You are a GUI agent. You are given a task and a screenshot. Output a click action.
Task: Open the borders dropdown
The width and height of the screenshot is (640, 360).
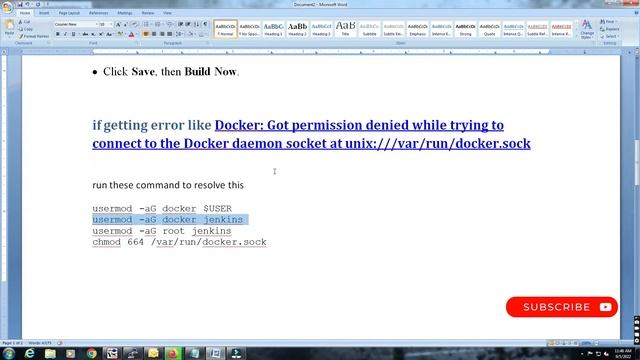click(x=202, y=34)
